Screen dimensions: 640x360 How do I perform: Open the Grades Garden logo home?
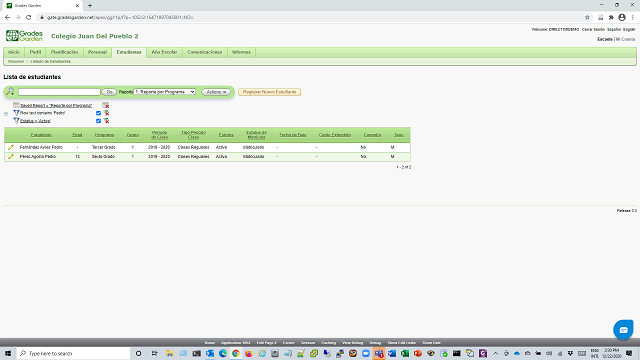[24, 36]
